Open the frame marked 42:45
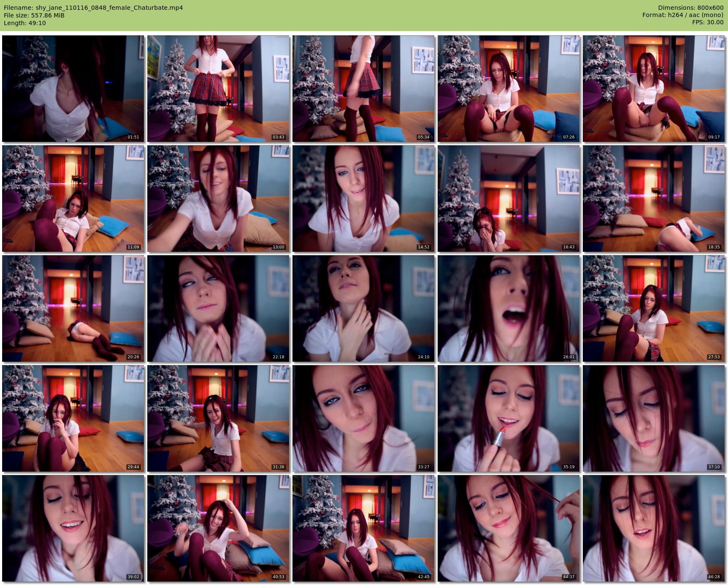 (x=364, y=528)
